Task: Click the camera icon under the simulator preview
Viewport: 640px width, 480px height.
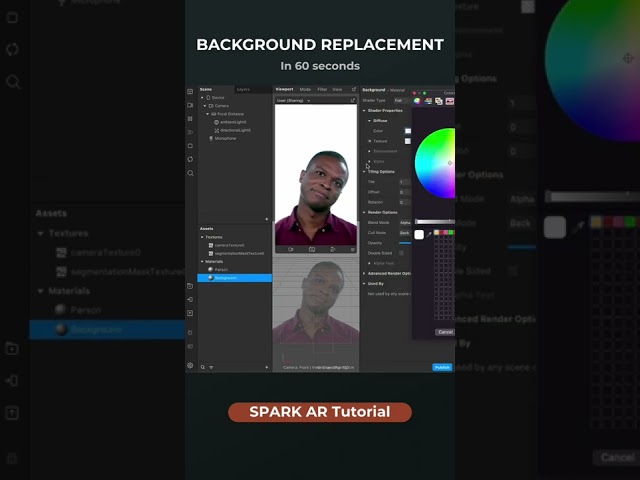Action: 291,249
